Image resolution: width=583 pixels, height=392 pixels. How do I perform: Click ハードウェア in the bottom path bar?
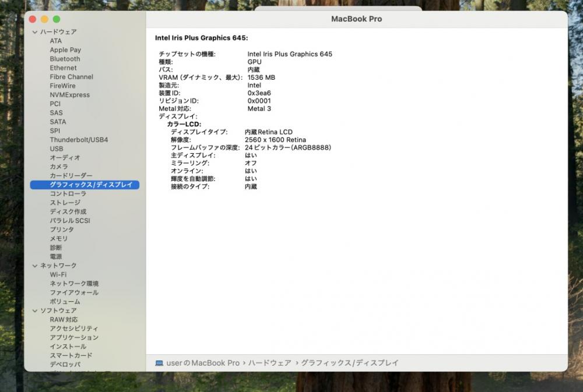click(x=270, y=363)
